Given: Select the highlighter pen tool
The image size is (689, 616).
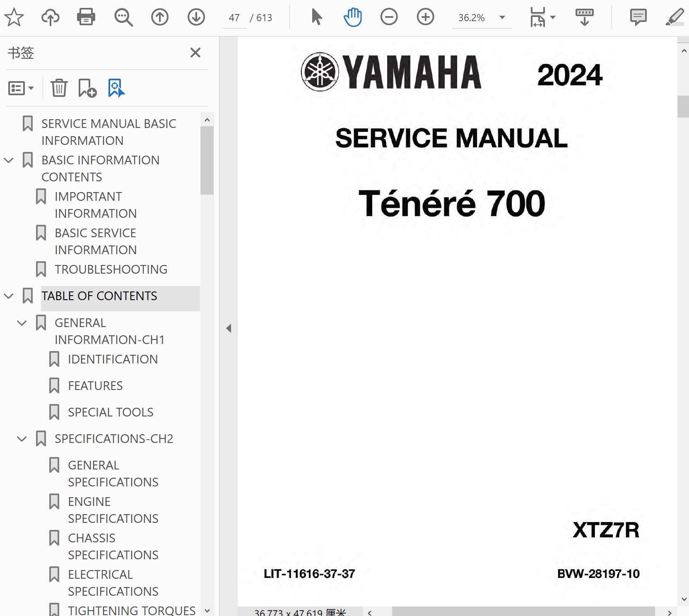Looking at the screenshot, I should coord(675,17).
